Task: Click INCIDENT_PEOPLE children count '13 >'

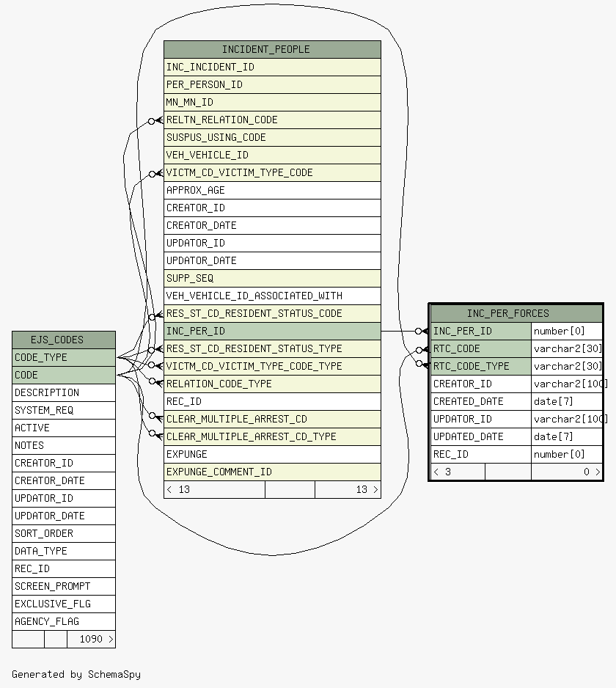Action: 348,490
